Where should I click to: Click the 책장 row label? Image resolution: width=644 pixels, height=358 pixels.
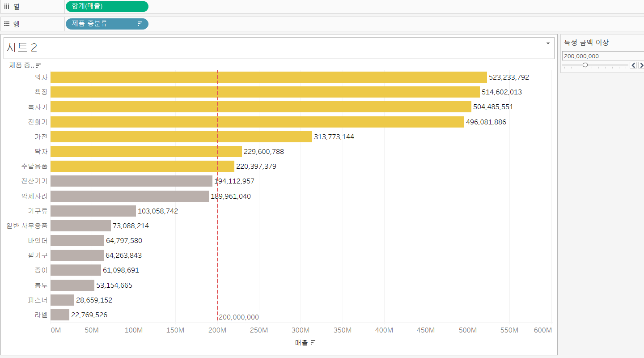pyautogui.click(x=41, y=92)
